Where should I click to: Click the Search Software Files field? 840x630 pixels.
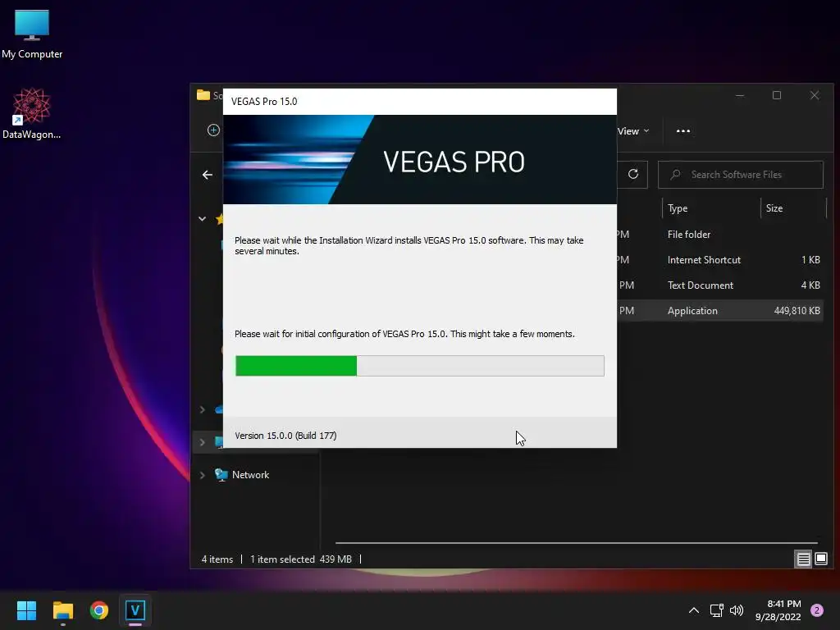coord(741,175)
